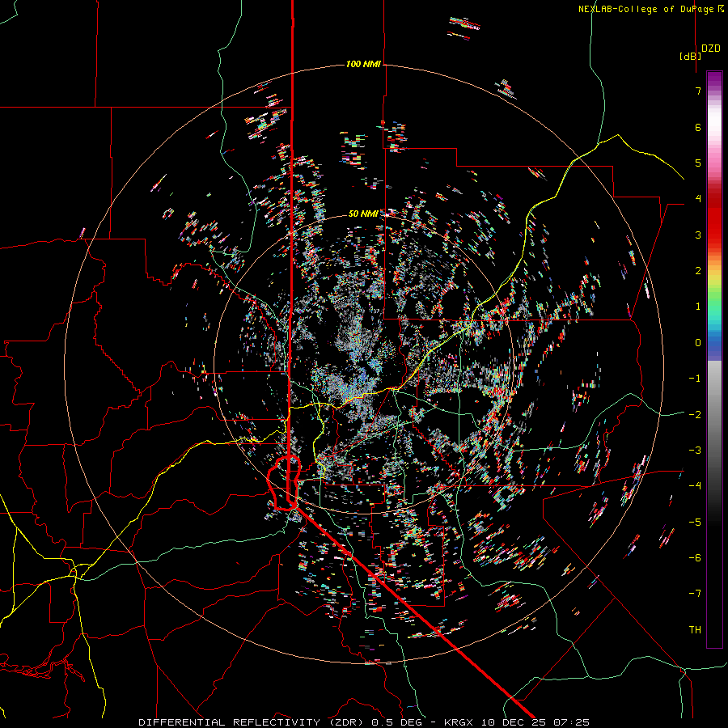Click the 100 NMI range ring label

363,64
